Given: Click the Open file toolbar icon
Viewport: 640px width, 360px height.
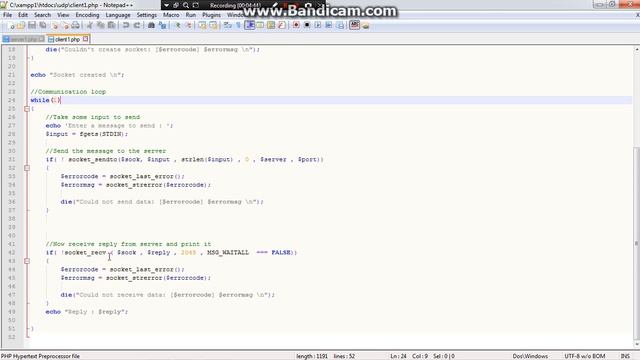Looking at the screenshot, I should [21, 25].
